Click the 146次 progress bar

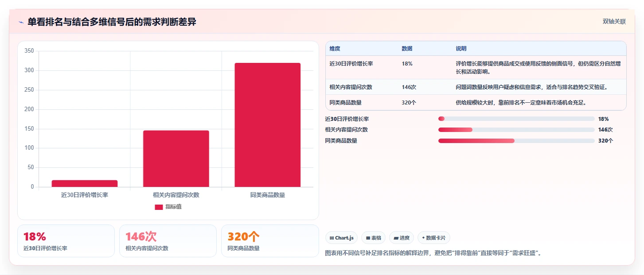pyautogui.click(x=516, y=130)
